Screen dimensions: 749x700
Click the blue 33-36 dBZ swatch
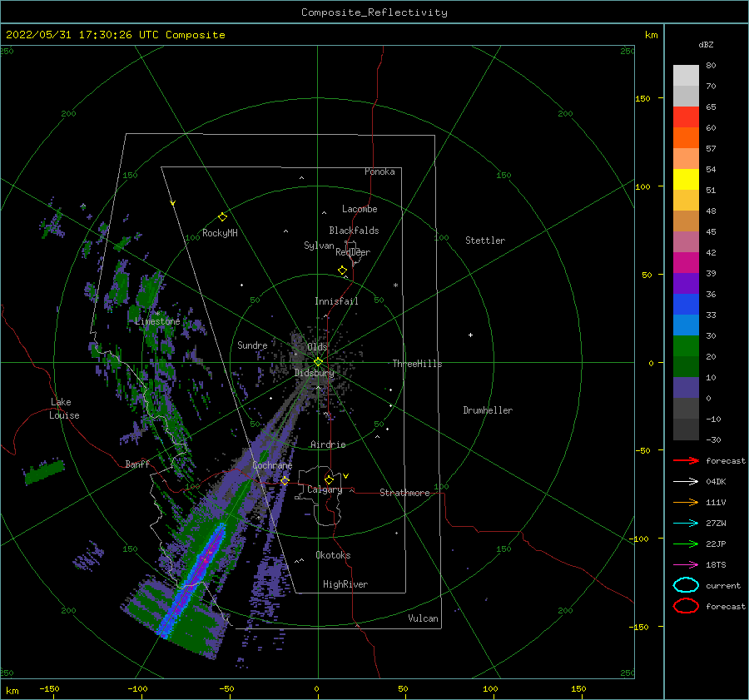pos(686,305)
